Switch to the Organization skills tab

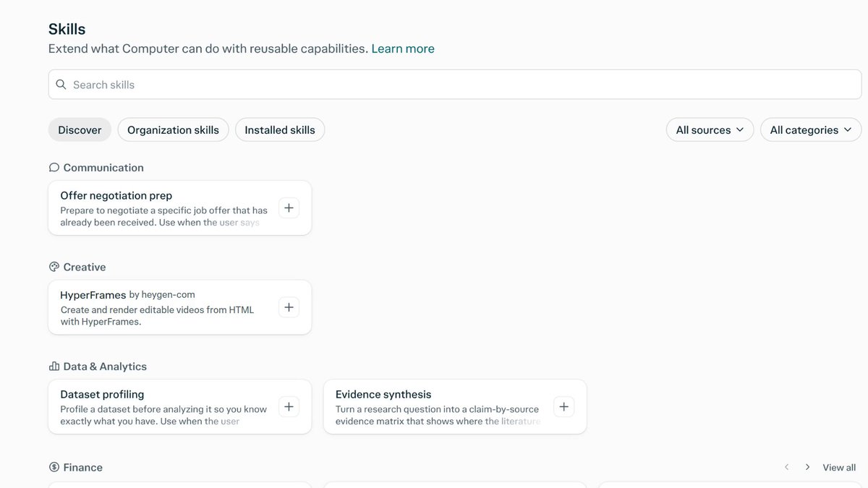point(173,130)
